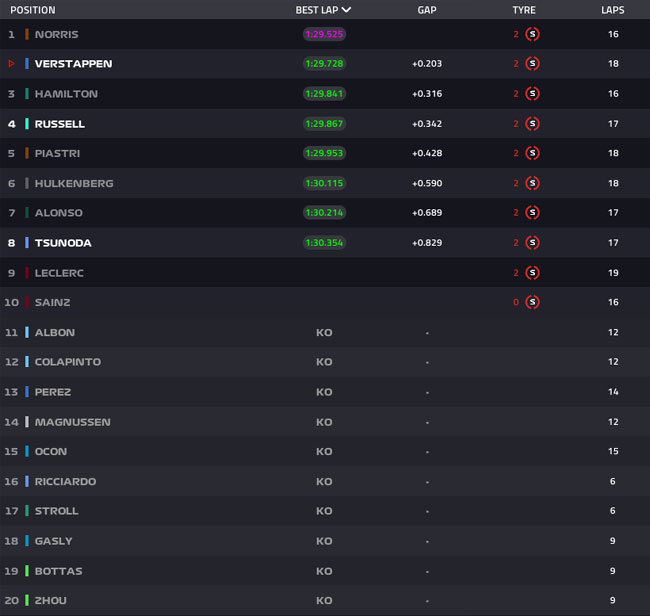The width and height of the screenshot is (650, 616).
Task: Click Albon's team color bar
Action: click(x=27, y=332)
